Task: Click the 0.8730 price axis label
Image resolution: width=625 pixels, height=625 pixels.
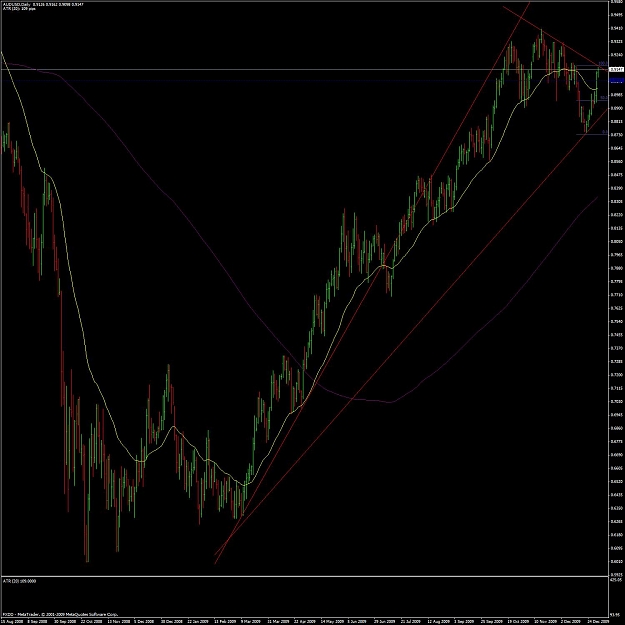Action: pos(617,135)
